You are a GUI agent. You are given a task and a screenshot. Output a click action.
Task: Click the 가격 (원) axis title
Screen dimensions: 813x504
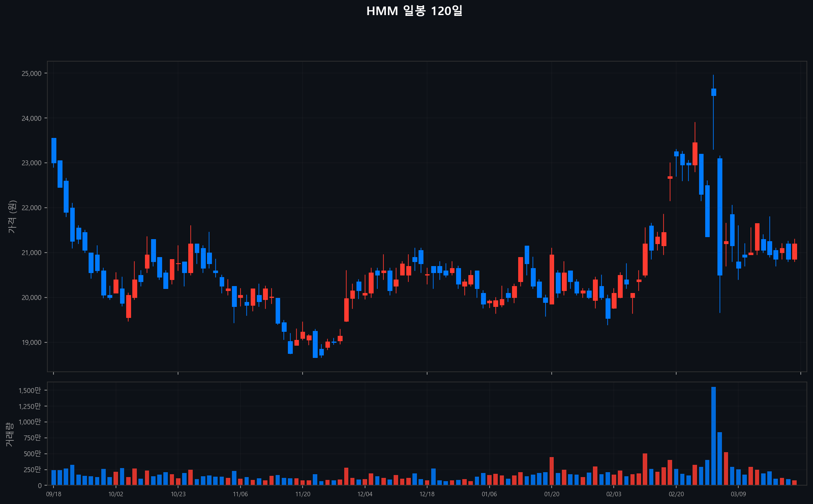(12, 217)
